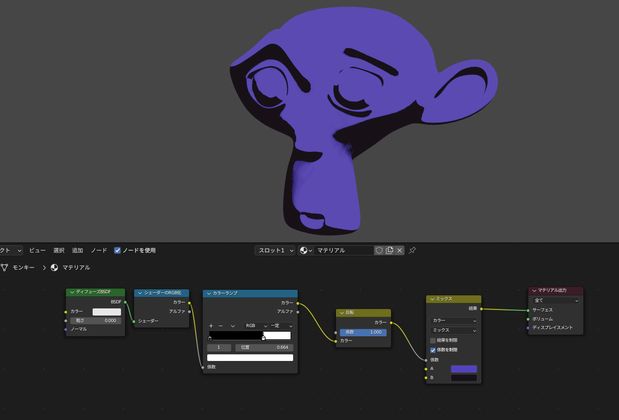This screenshot has width=619, height=420.
Task: Open the スロット1 slot dropdown
Action: pyautogui.click(x=275, y=250)
